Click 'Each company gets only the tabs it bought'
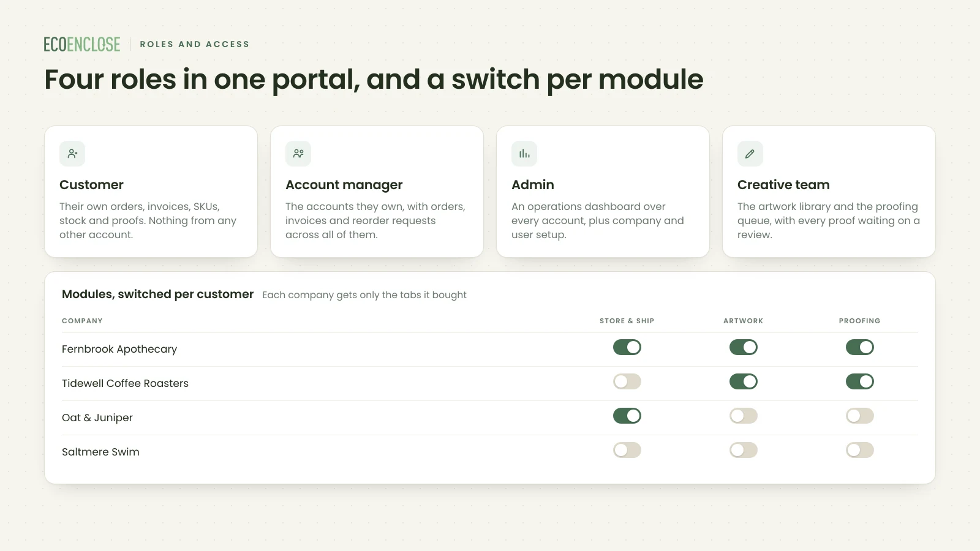Image resolution: width=980 pixels, height=551 pixels. (x=364, y=295)
